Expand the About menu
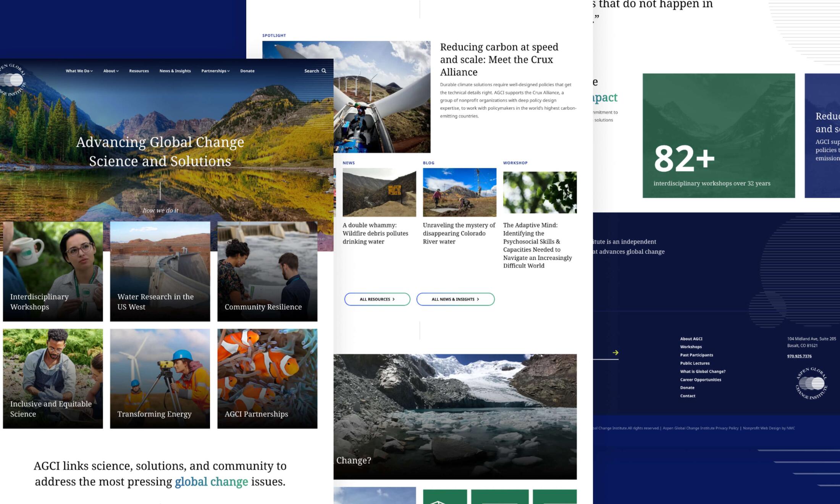Screen dimensions: 840x504 [x=111, y=71]
